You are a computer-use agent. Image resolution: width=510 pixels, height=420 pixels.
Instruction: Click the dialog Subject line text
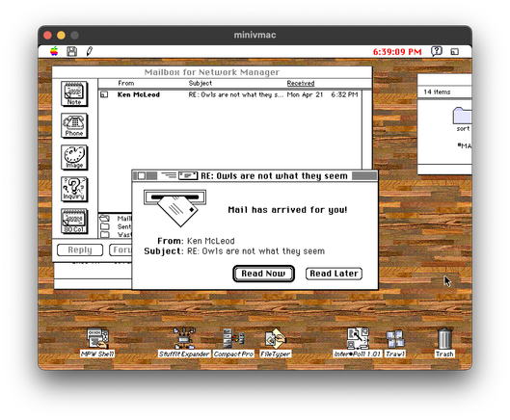(x=255, y=251)
